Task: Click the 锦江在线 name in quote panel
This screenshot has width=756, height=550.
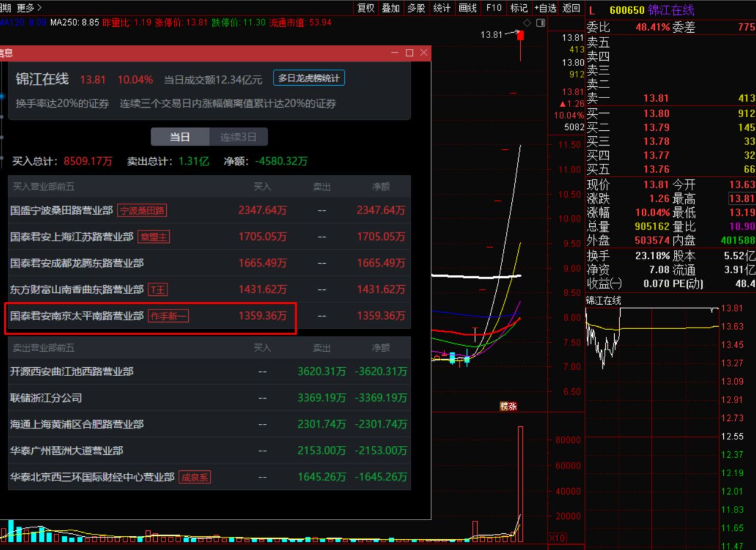Action: pyautogui.click(x=671, y=11)
